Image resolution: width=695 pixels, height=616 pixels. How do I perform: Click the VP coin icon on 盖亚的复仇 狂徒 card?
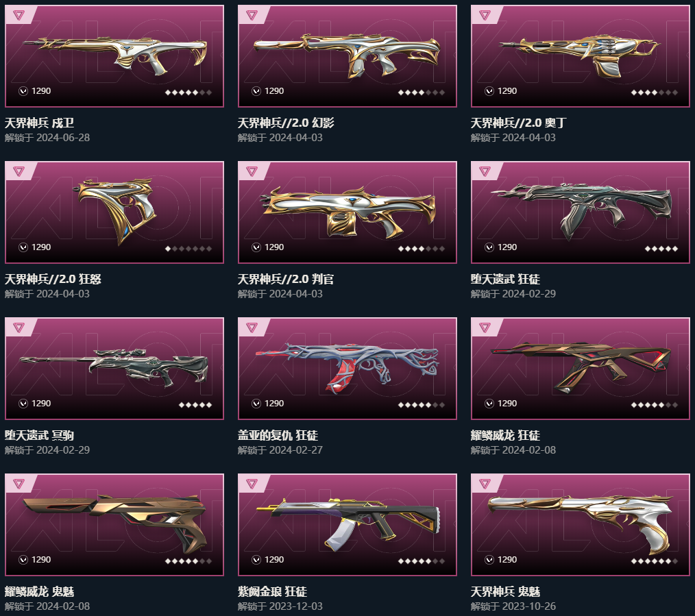coord(256,404)
